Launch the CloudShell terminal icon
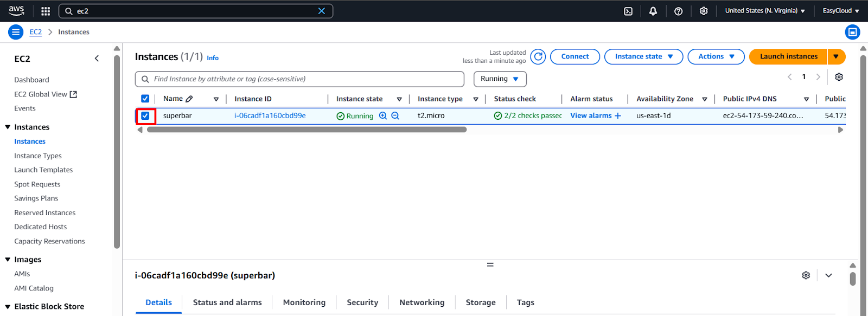This screenshot has height=316, width=868. [628, 11]
